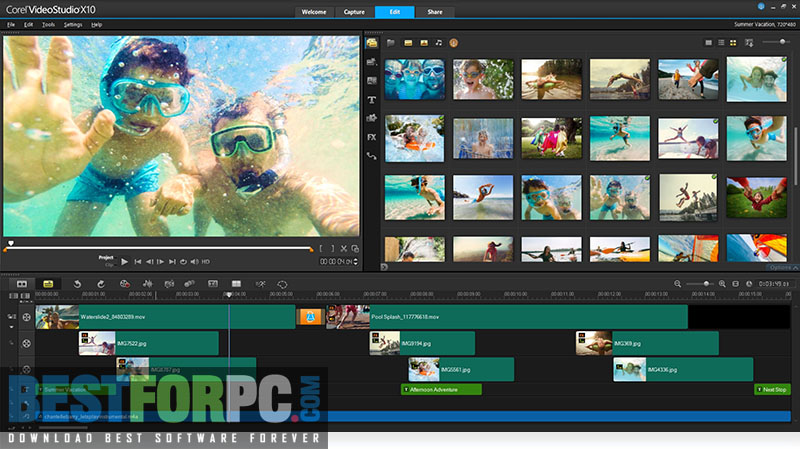This screenshot has height=449, width=800.
Task: Click the first overlay track button
Action: (x=27, y=343)
